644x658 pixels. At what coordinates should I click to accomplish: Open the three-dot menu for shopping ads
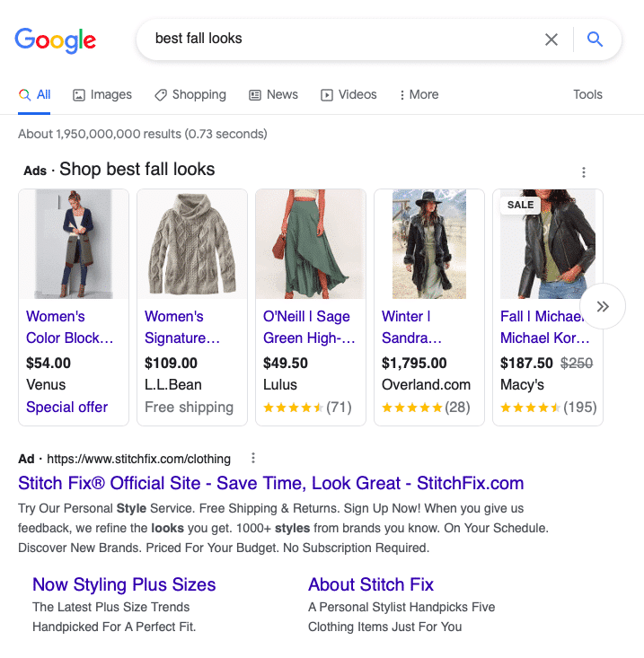pos(584,172)
